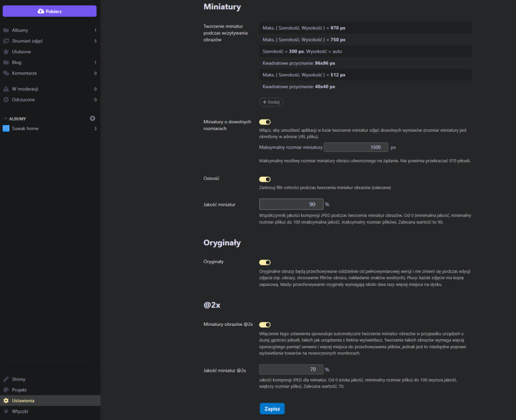
Task: Open Suwak home album thumbnail
Action: click(x=6, y=128)
